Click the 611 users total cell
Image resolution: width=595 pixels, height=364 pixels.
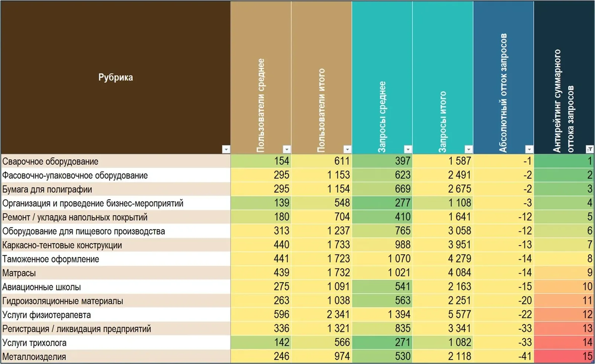tap(321, 161)
